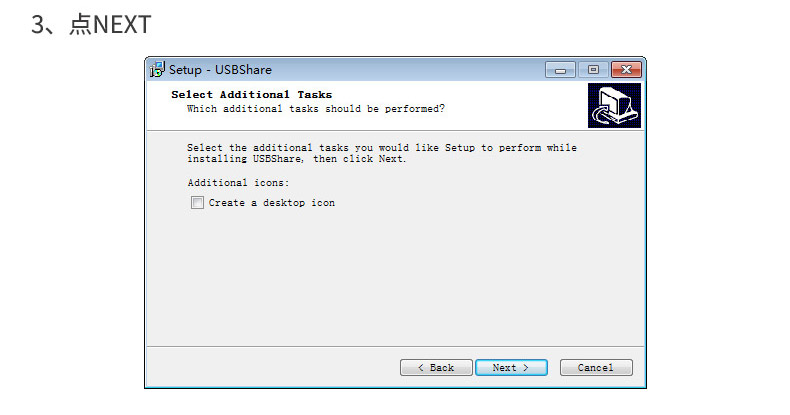Image resolution: width=790 pixels, height=415 pixels.
Task: Close the Setup - USBShare window
Action: [x=626, y=70]
